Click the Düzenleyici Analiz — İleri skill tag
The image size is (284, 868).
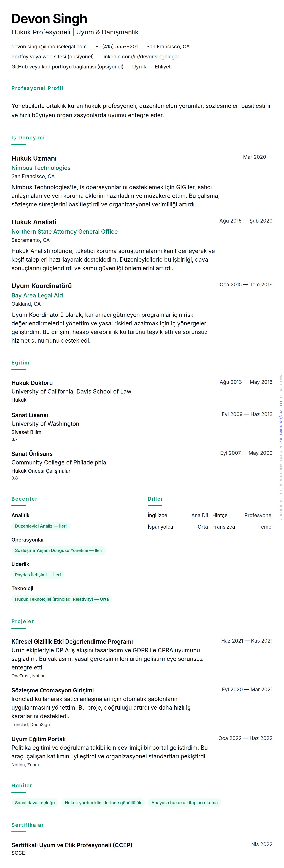point(41,526)
